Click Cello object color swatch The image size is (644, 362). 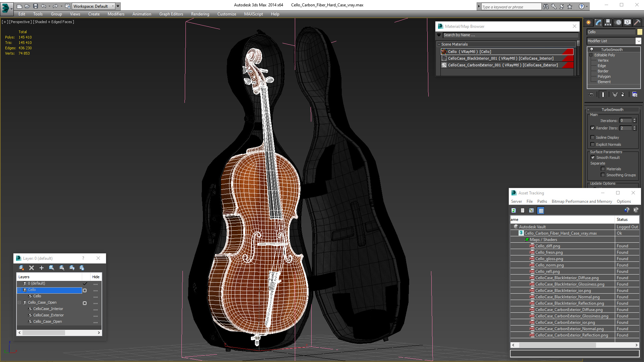click(x=640, y=32)
